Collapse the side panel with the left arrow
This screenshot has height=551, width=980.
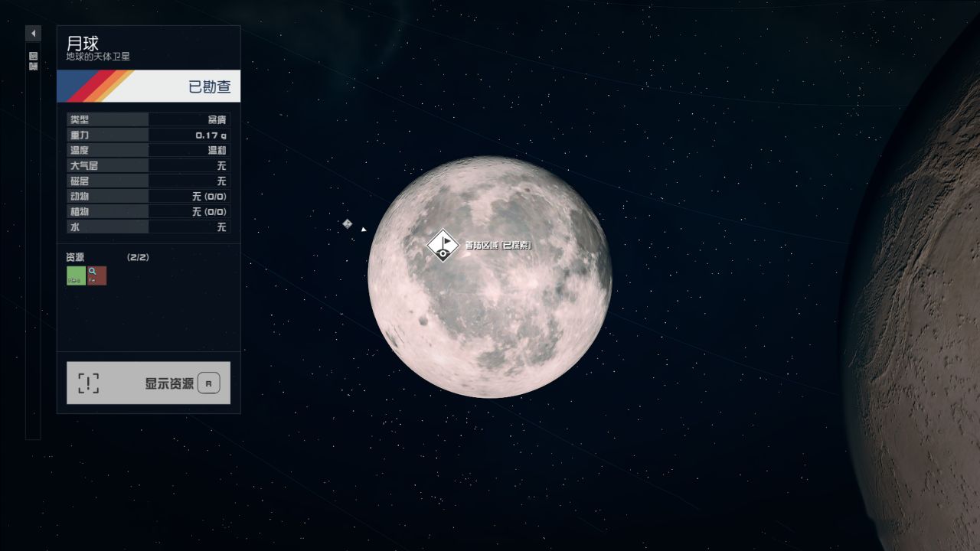coord(33,34)
